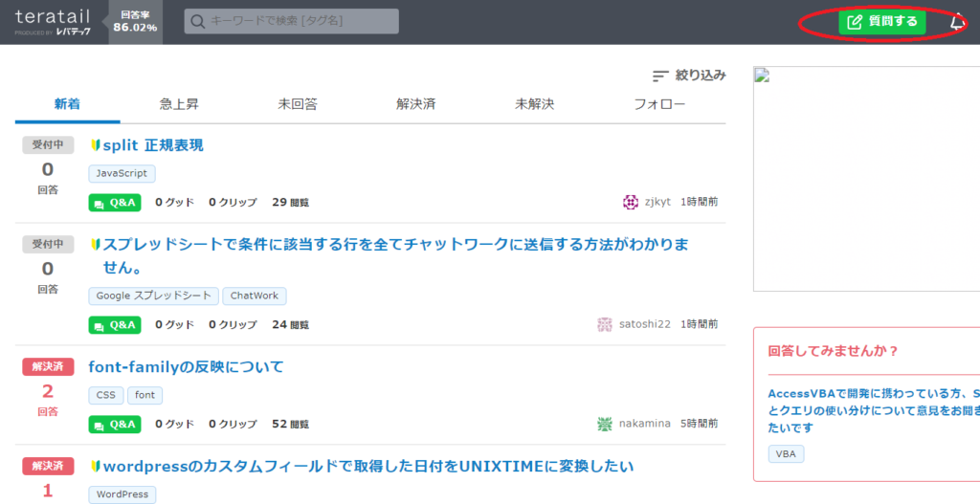Screen dimensions: 980x504
Task: Click nakamina user avatar icon
Action: (x=605, y=424)
